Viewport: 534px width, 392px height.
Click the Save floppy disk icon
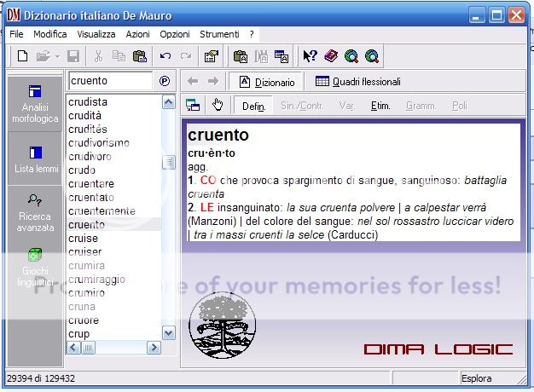[x=73, y=56]
